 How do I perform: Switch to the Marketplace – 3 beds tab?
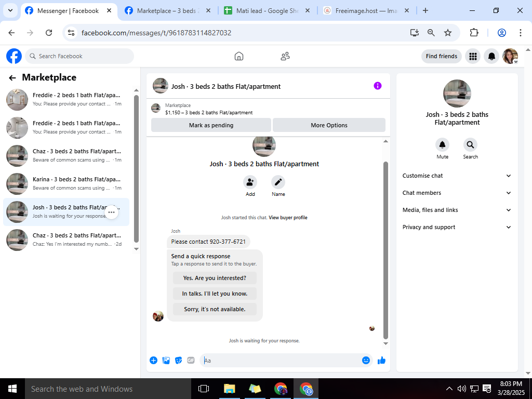click(168, 11)
